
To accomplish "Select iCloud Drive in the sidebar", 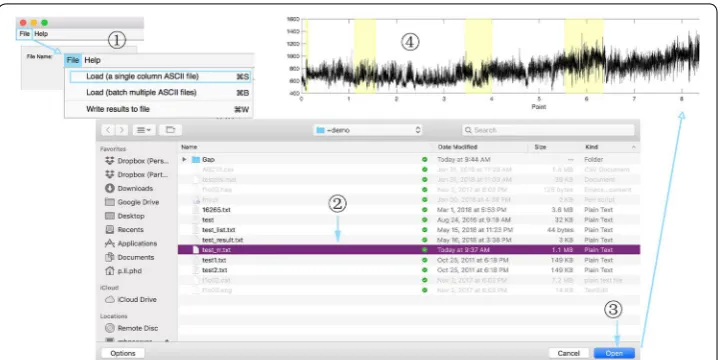I will pos(131,299).
